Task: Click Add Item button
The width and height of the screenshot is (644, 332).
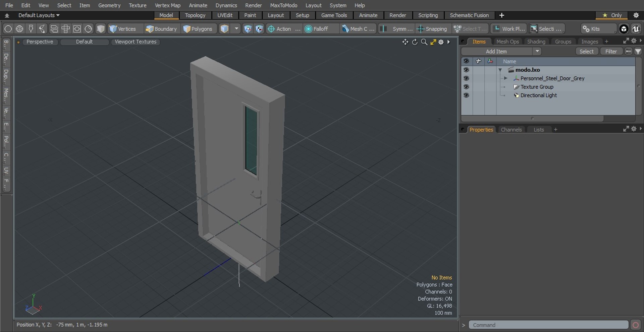Action: coord(496,51)
